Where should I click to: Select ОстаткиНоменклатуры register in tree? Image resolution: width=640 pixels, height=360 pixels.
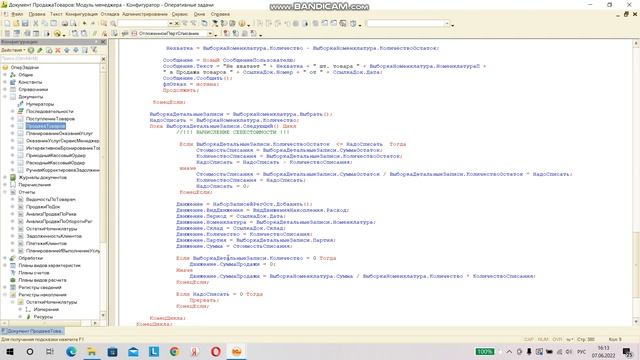point(51,302)
